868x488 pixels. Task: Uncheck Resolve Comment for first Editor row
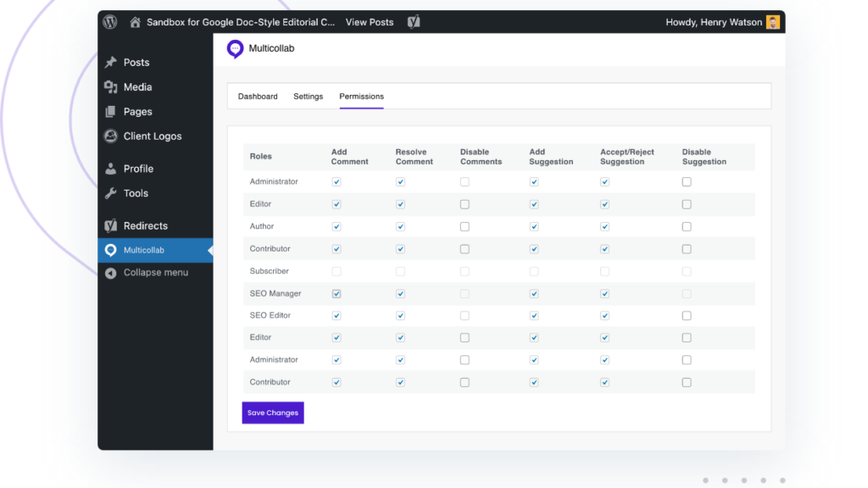pyautogui.click(x=400, y=204)
